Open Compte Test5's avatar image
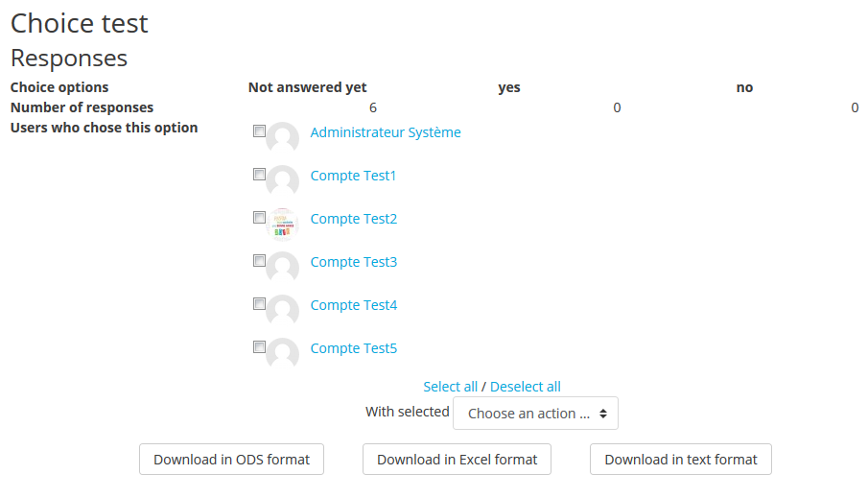868x498 pixels. pyautogui.click(x=282, y=354)
